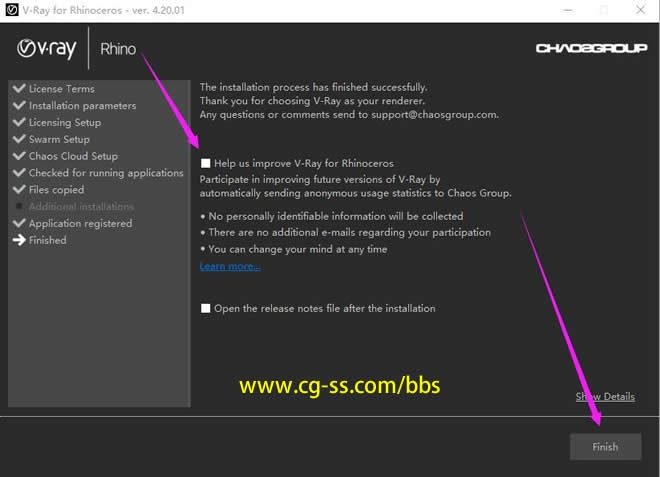Maximize the installer window
Screen dimensions: 660x477
pyautogui.click(x=602, y=10)
